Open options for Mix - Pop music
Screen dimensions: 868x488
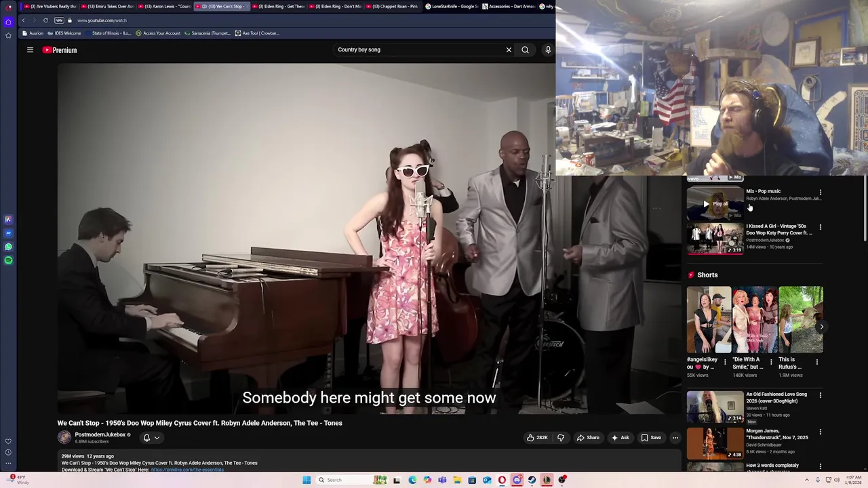click(821, 192)
